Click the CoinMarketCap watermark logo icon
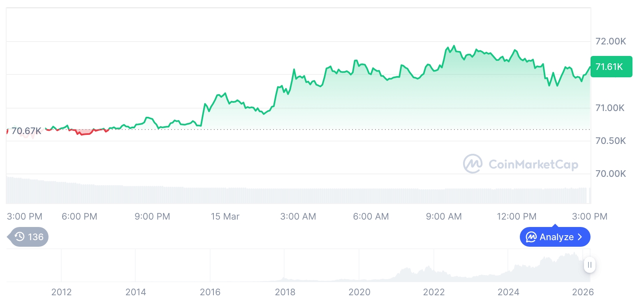This screenshot has height=301, width=644. (473, 164)
